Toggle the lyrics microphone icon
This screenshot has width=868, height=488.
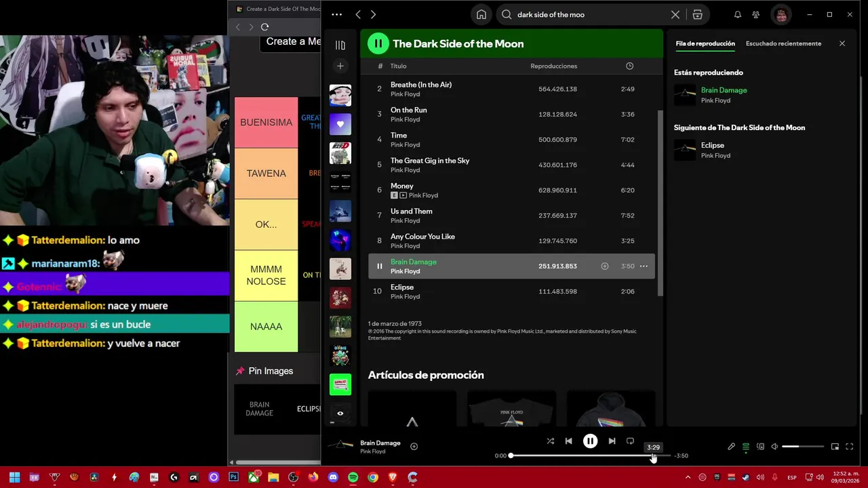coord(731,447)
